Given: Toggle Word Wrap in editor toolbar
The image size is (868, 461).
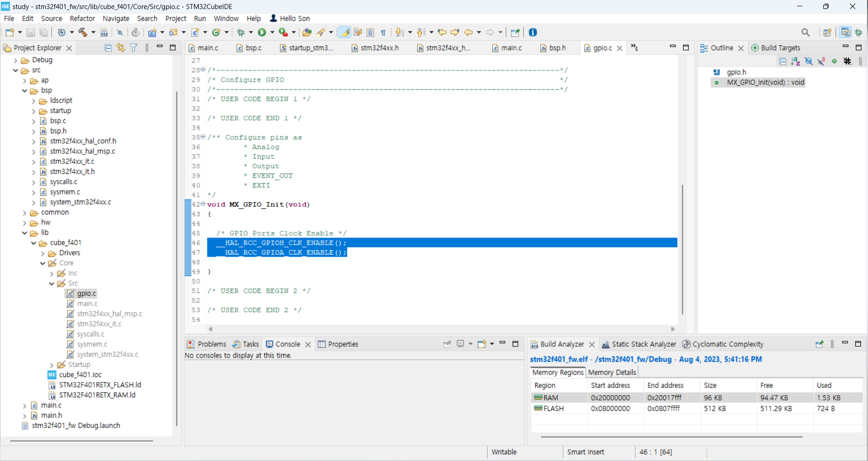Looking at the screenshot, I should 358,33.
